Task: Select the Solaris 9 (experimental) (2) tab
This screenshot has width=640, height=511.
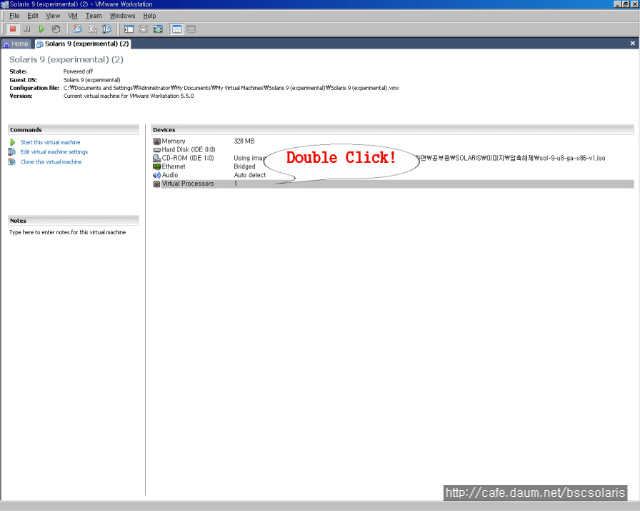Action: [x=83, y=44]
